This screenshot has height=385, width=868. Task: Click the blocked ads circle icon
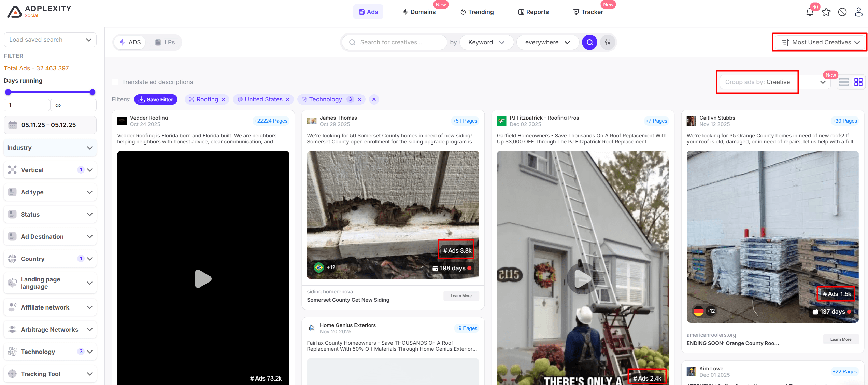(842, 12)
